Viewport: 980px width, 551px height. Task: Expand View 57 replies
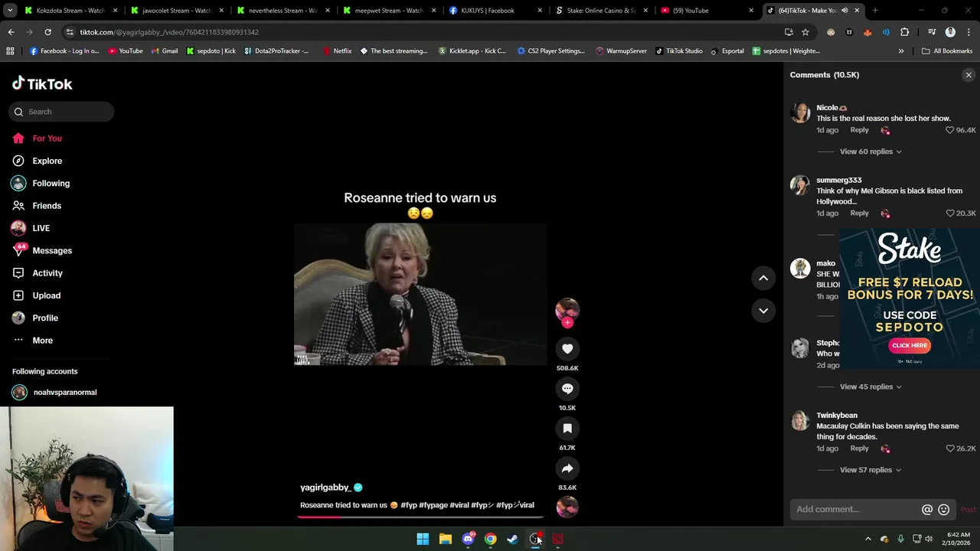871,470
